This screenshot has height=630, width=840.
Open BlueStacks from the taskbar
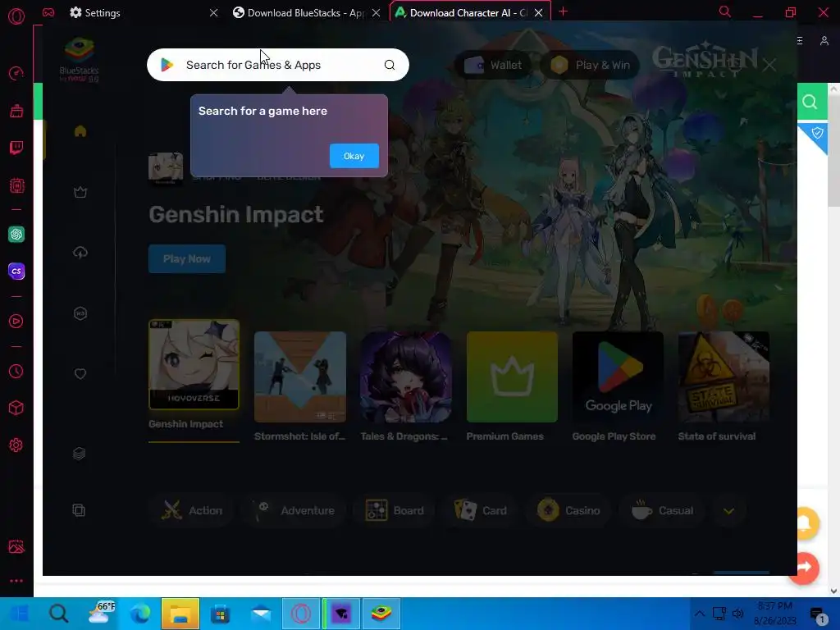[381, 614]
